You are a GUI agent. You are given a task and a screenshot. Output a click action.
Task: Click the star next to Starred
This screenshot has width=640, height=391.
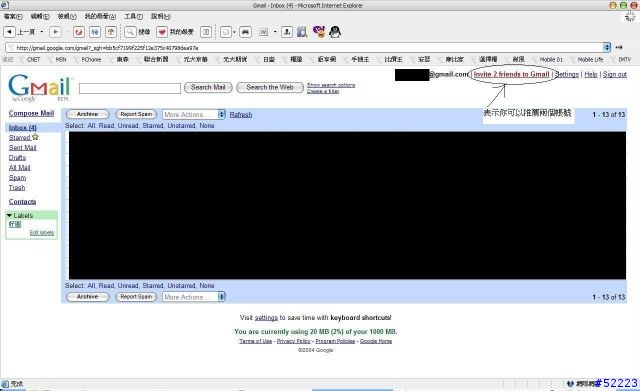35,137
